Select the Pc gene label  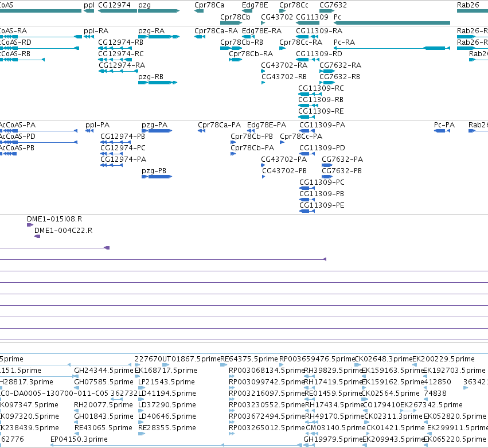tap(337, 17)
